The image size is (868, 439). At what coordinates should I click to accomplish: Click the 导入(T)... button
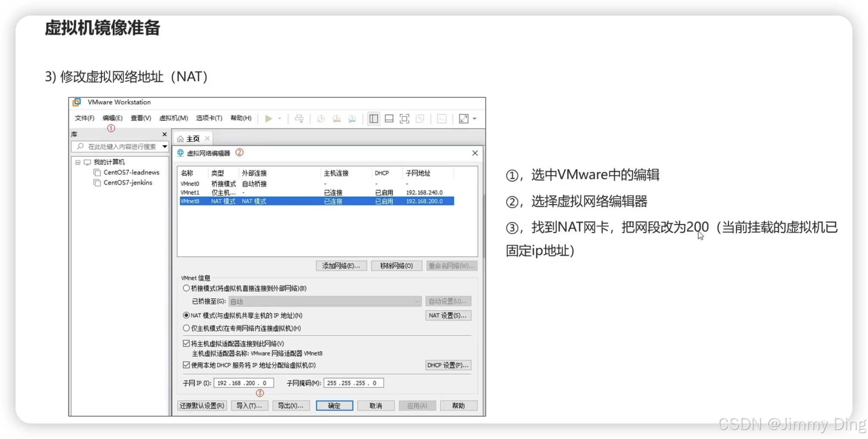pyautogui.click(x=250, y=406)
